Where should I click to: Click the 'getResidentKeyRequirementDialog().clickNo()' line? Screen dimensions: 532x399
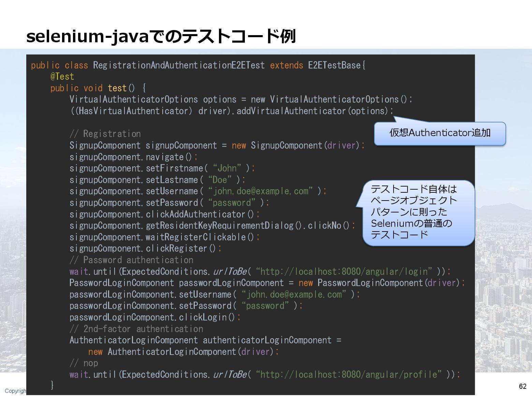[x=212, y=225]
